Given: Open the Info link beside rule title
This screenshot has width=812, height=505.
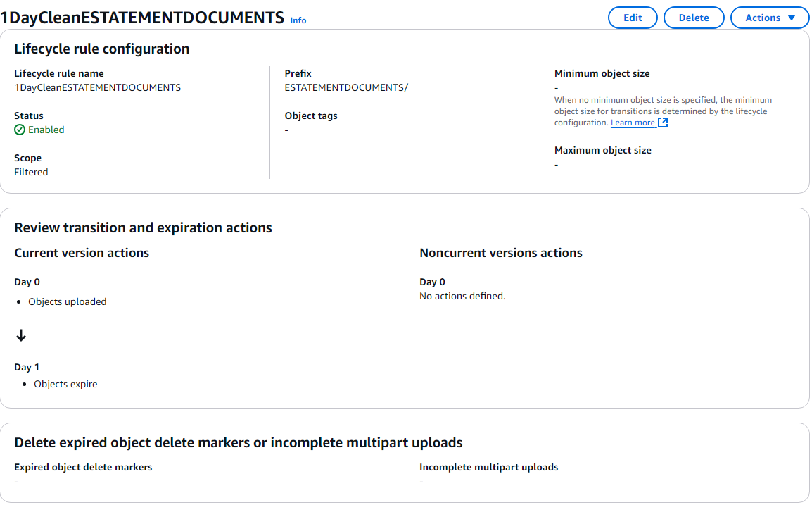Looking at the screenshot, I should coord(298,20).
